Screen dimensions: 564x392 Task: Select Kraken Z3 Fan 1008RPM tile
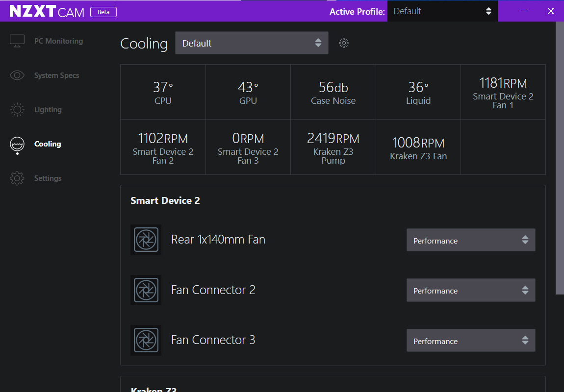click(418, 147)
